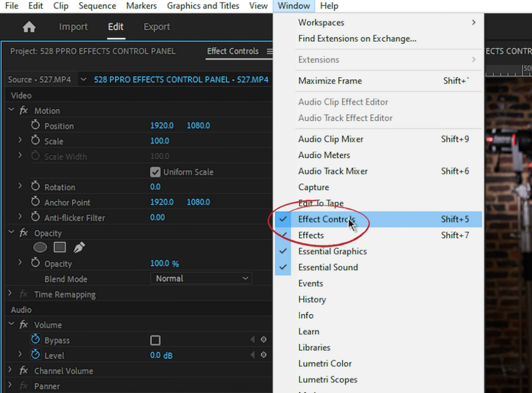Select the rectangle mask tool under Opacity

[60, 248]
